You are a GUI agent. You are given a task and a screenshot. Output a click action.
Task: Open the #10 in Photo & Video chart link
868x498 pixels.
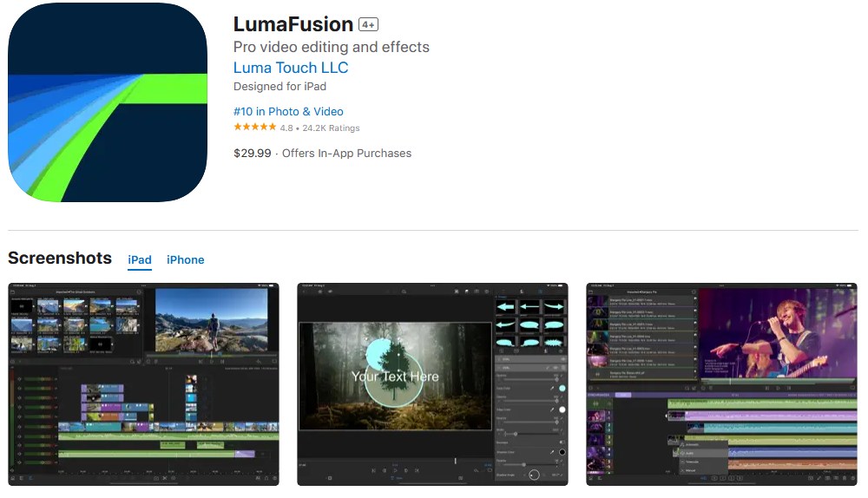tap(288, 111)
